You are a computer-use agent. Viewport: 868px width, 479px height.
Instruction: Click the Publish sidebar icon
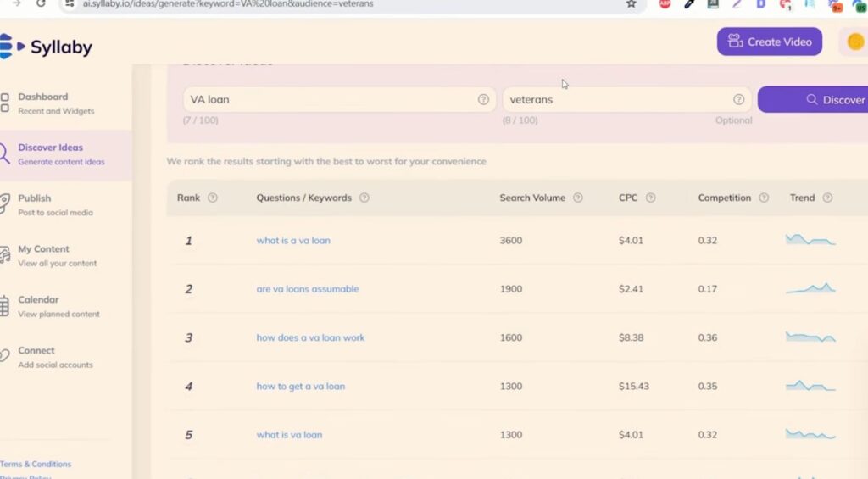coord(4,203)
